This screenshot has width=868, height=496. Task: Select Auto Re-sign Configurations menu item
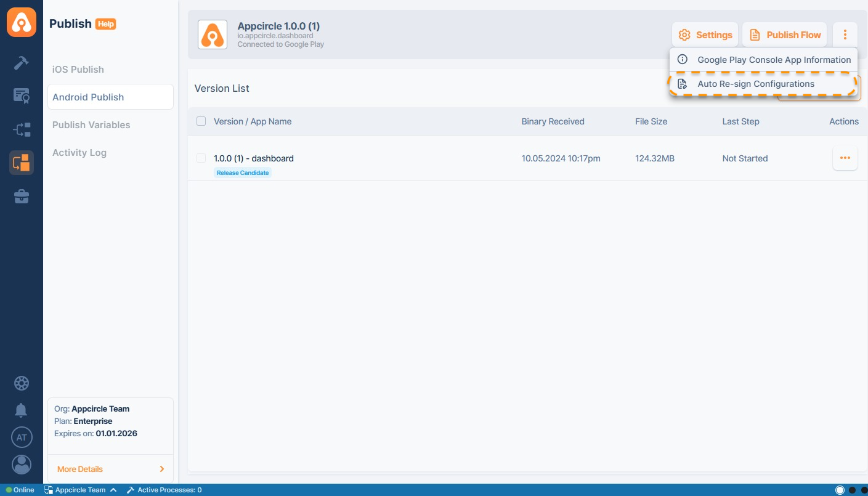click(755, 84)
